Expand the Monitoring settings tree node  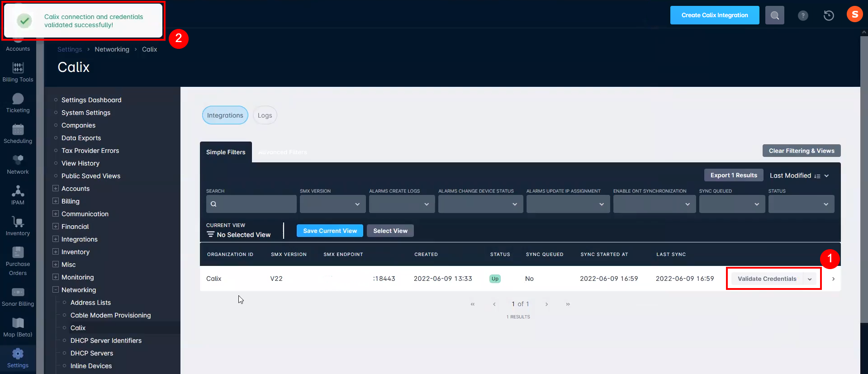pos(56,277)
